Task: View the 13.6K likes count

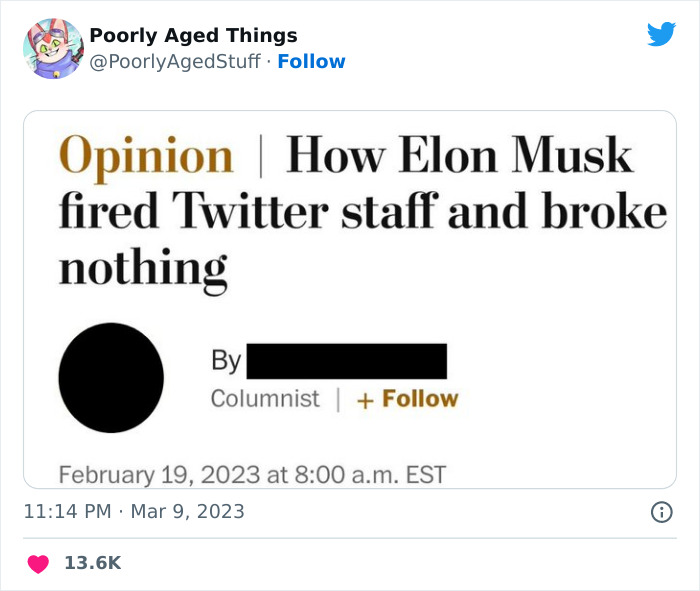Action: tap(92, 563)
